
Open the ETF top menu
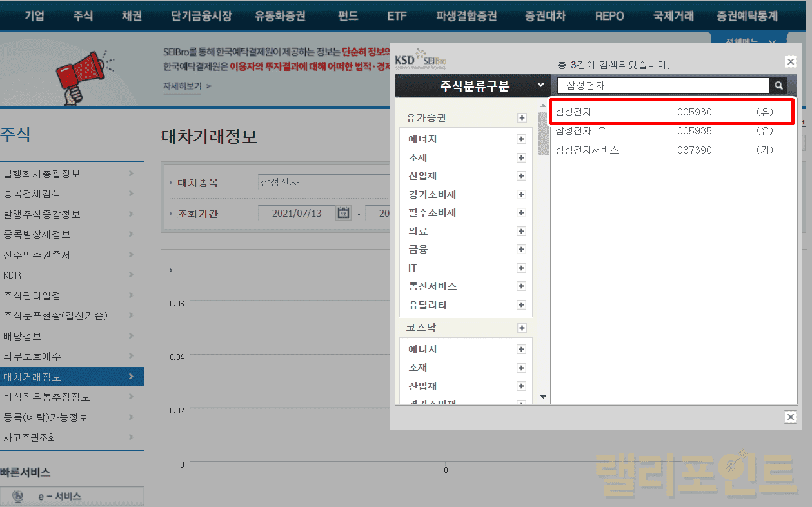point(397,16)
